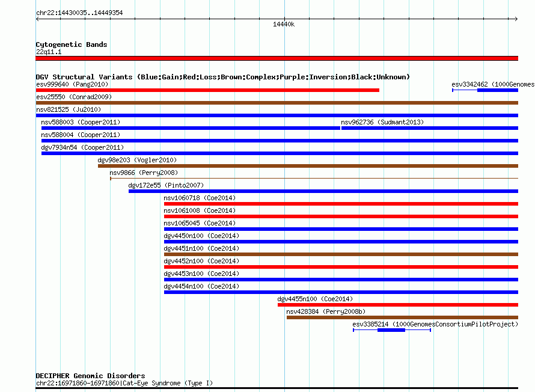Click the black Cat-Eye Syndrome region bar
Image resolution: width=535 pixels, height=392 pixels.
click(277, 388)
